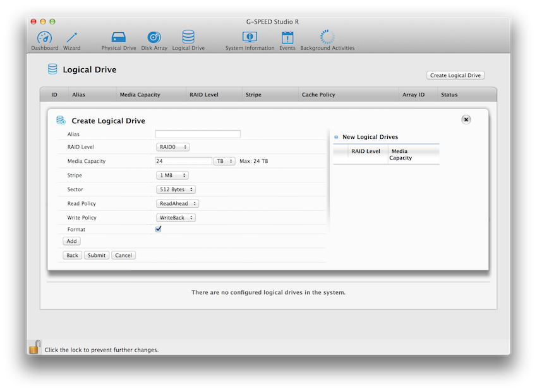View Background Activities

[x=327, y=40]
